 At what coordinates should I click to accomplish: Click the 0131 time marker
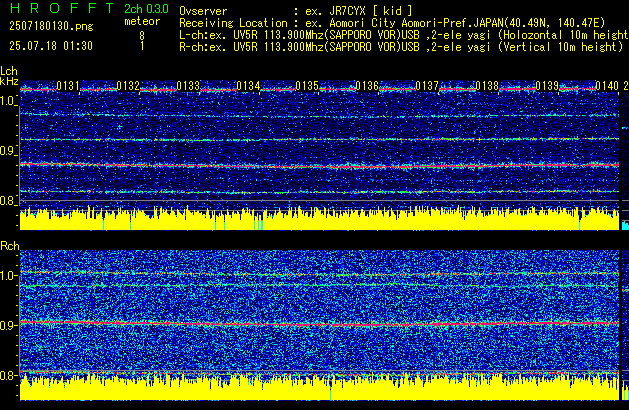tap(68, 86)
